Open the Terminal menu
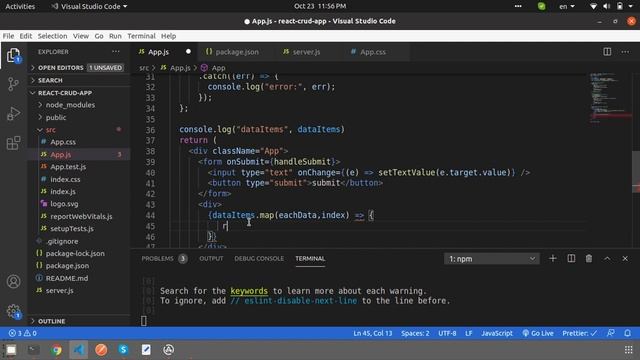The width and height of the screenshot is (640, 360). [141, 36]
